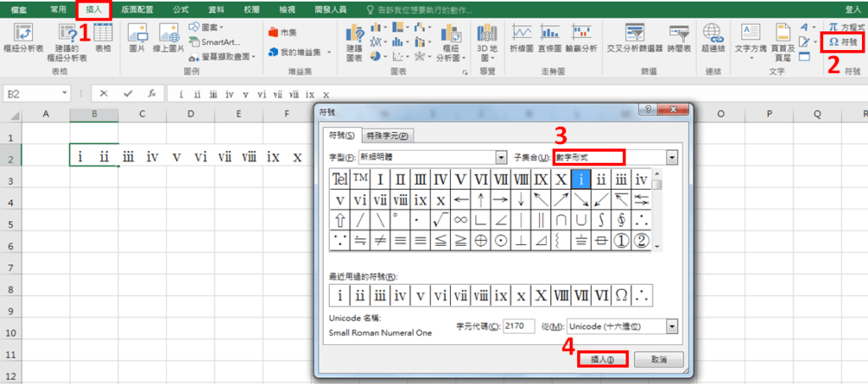The height and width of the screenshot is (384, 868).
Task: Open the 從 Unicode encoding dropdown
Action: 672,326
